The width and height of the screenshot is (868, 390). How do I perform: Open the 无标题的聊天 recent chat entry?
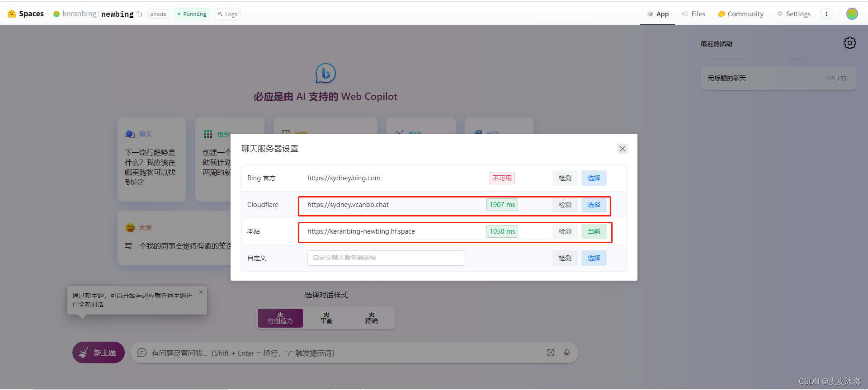pos(778,78)
